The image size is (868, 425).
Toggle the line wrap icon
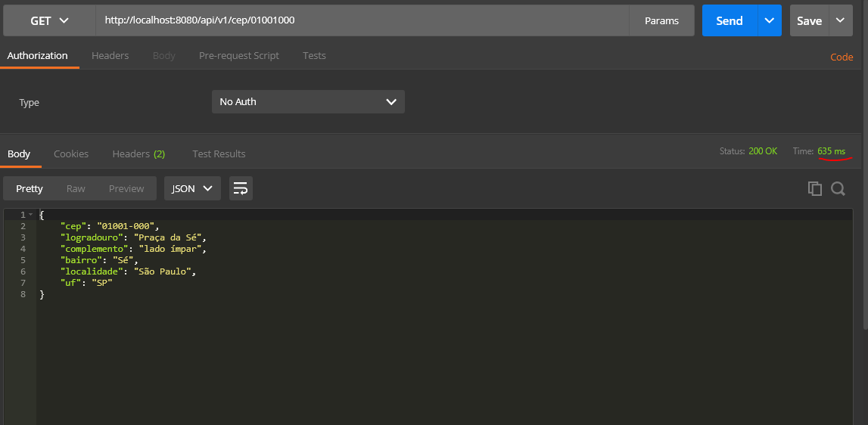[x=241, y=189]
